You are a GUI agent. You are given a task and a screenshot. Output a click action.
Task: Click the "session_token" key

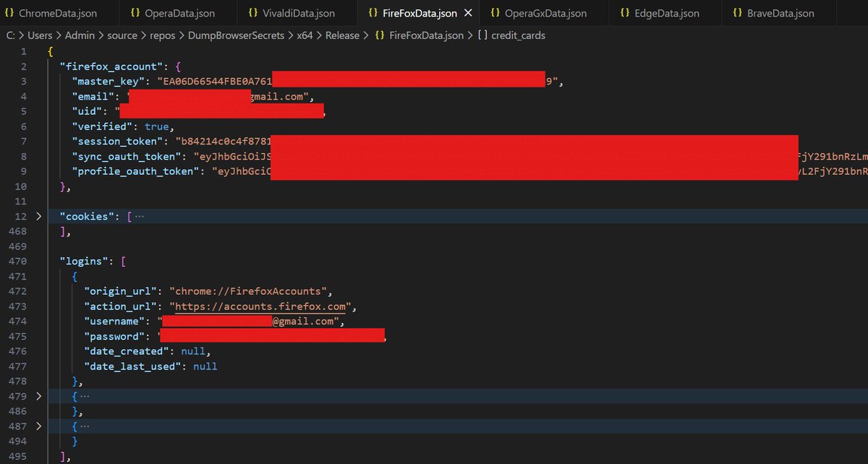(117, 142)
